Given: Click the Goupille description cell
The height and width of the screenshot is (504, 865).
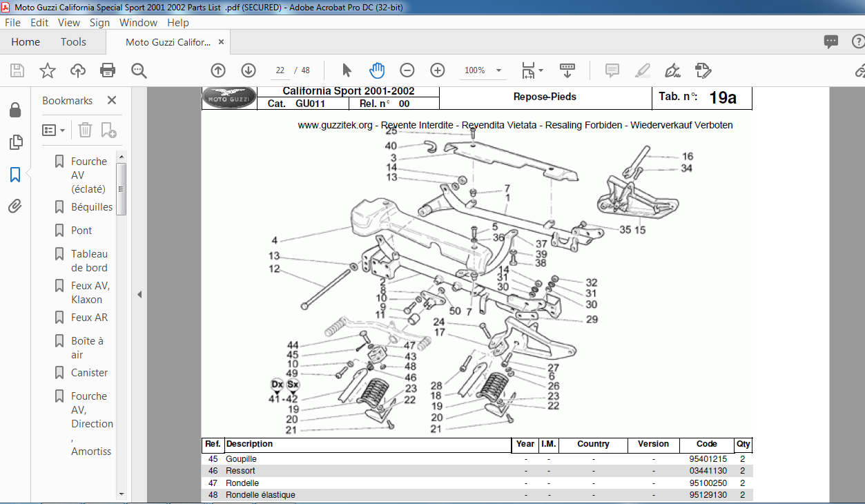Looking at the screenshot, I should point(241,458).
